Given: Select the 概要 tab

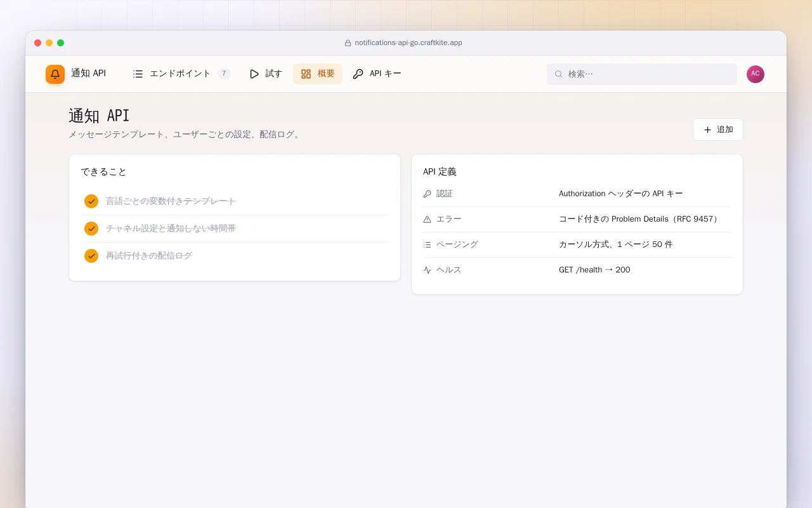Looking at the screenshot, I should click(x=318, y=74).
